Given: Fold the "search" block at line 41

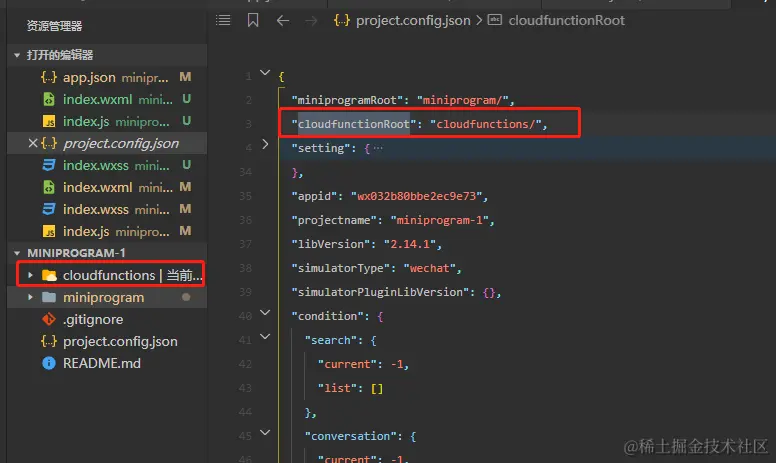Looking at the screenshot, I should click(265, 338).
